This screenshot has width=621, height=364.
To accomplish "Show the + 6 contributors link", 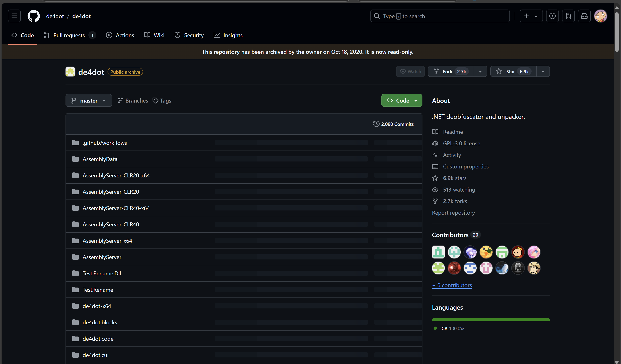I will coord(452,285).
